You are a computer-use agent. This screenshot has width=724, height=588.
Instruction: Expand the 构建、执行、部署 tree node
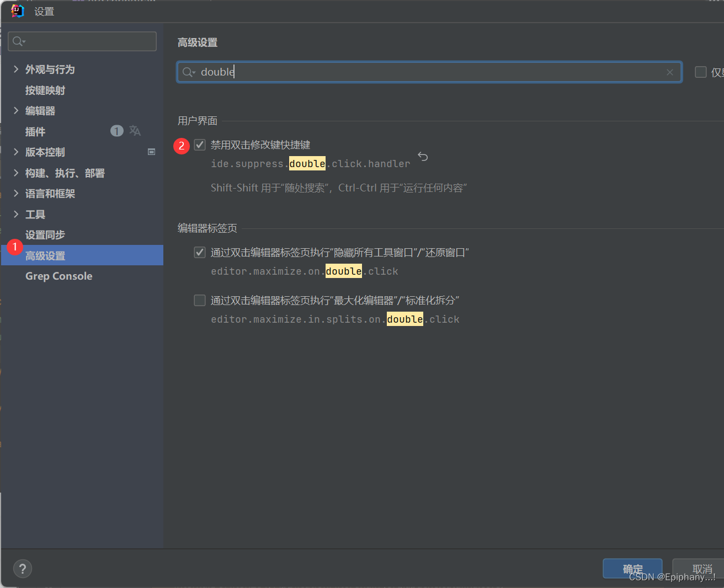pos(16,173)
